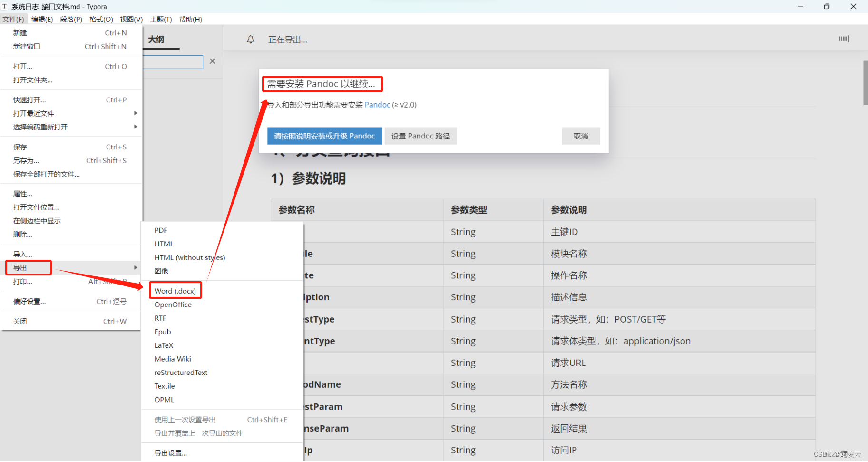The image size is (868, 462).
Task: Click 请按照说明安装或升级 Pandoc button
Action: pos(324,136)
